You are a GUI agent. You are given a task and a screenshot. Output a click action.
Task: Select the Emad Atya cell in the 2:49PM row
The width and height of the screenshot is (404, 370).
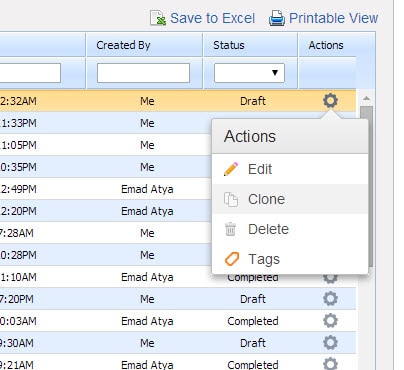point(147,189)
